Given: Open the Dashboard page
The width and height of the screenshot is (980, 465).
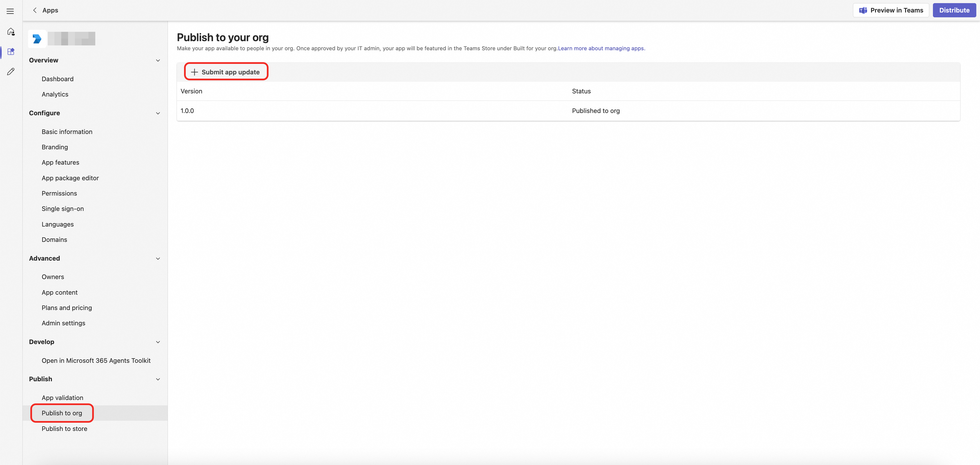Looking at the screenshot, I should [58, 79].
